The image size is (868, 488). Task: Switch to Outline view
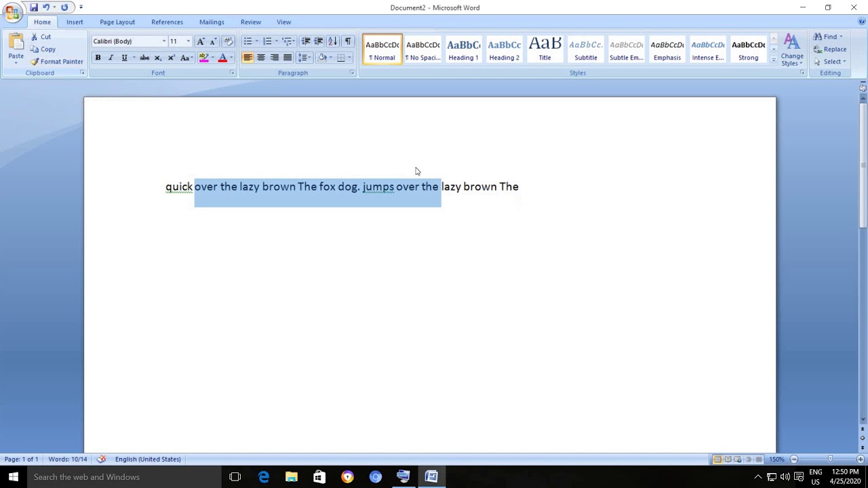coord(749,459)
